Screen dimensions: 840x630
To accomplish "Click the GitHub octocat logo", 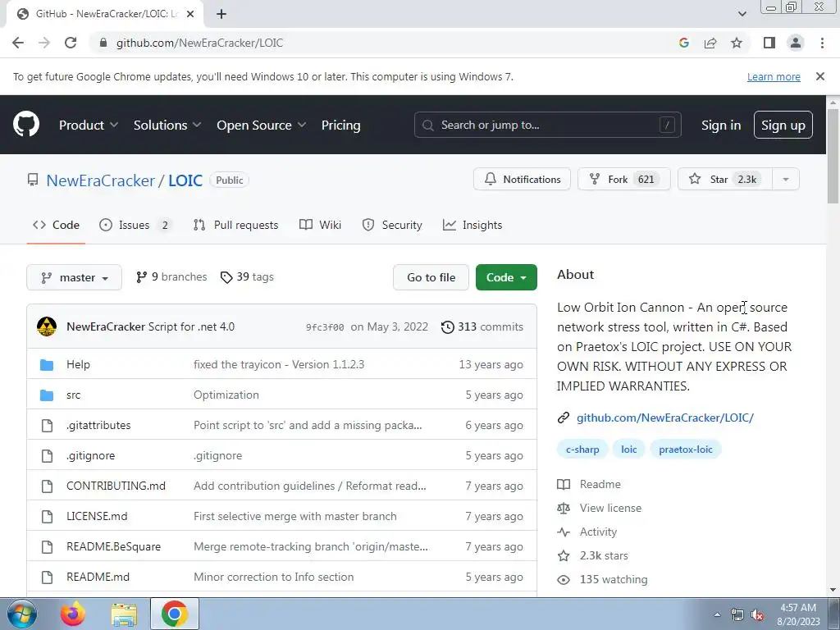I will 26,125.
